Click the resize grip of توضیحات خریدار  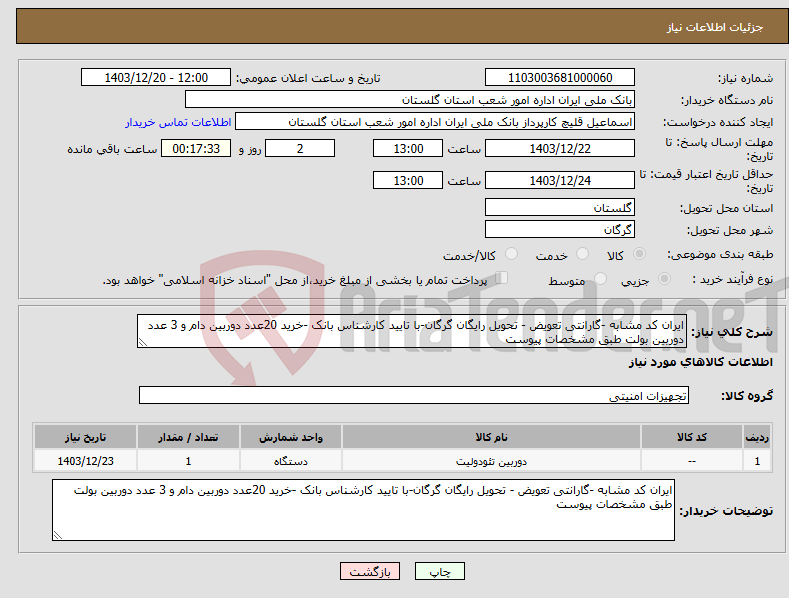click(x=58, y=536)
